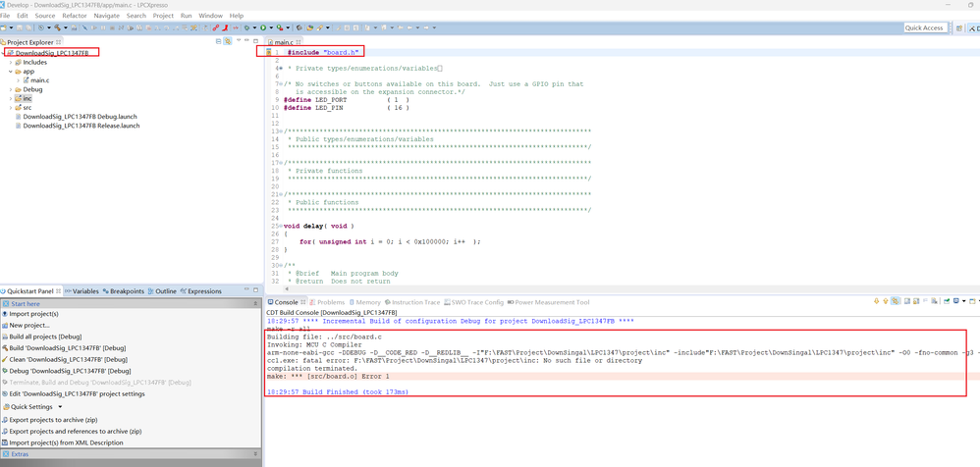Click Open Console icon in console toolbar
Image resolution: width=980 pixels, height=467 pixels.
tap(972, 301)
